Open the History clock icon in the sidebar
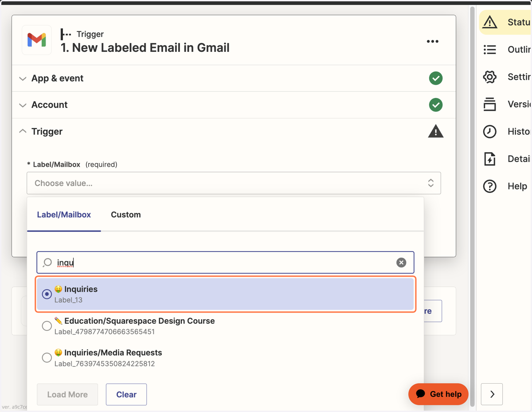 pos(490,131)
